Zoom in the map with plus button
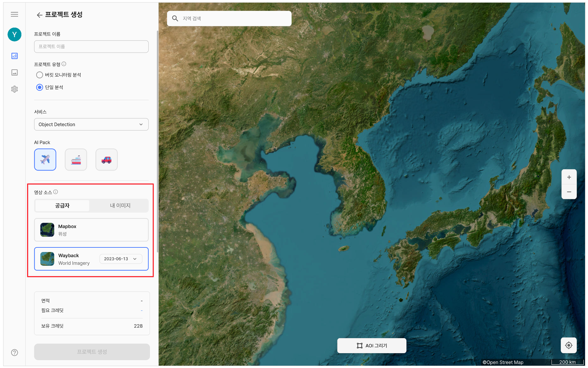The width and height of the screenshot is (588, 368). [569, 177]
